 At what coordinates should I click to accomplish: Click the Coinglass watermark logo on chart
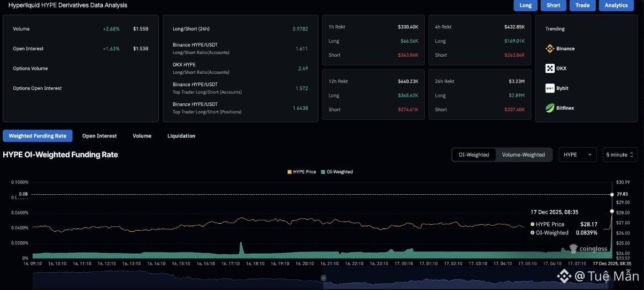pyautogui.click(x=572, y=248)
